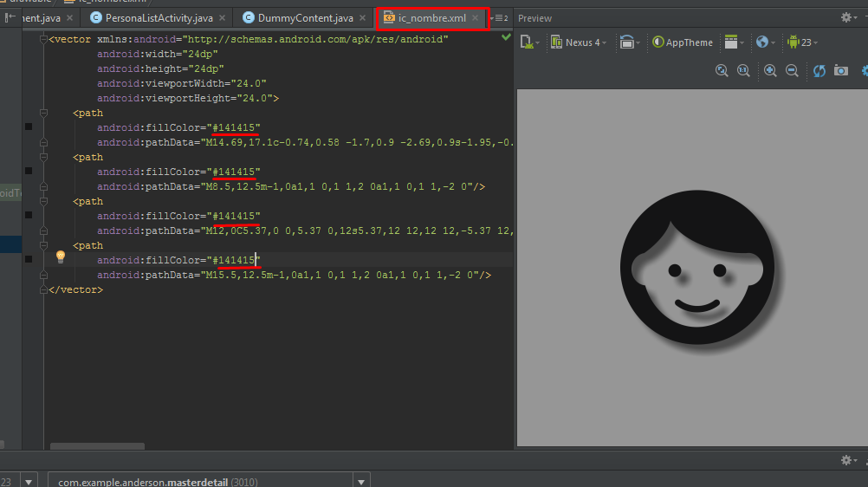Zoom in on the preview
The image size is (868, 487).
click(770, 71)
